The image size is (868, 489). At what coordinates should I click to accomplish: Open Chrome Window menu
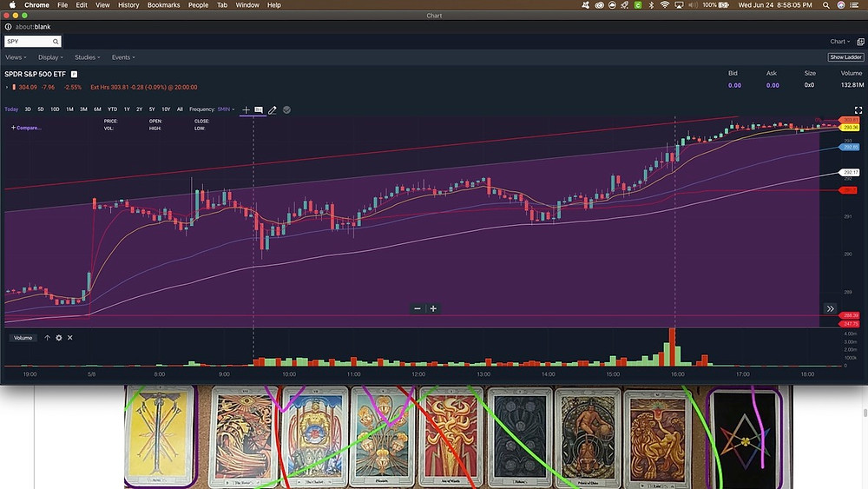coord(247,5)
